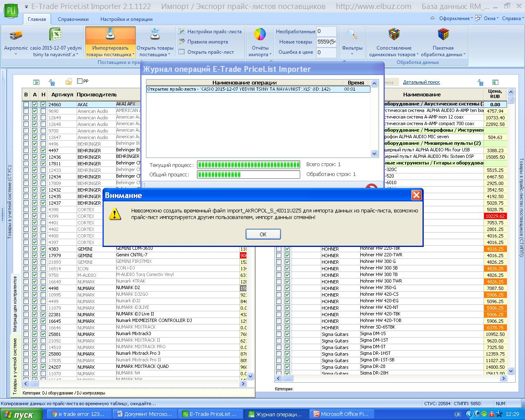This screenshot has width=525, height=420.
Task: Switch to Microsoft Office Picture taskbar item
Action: click(342, 414)
